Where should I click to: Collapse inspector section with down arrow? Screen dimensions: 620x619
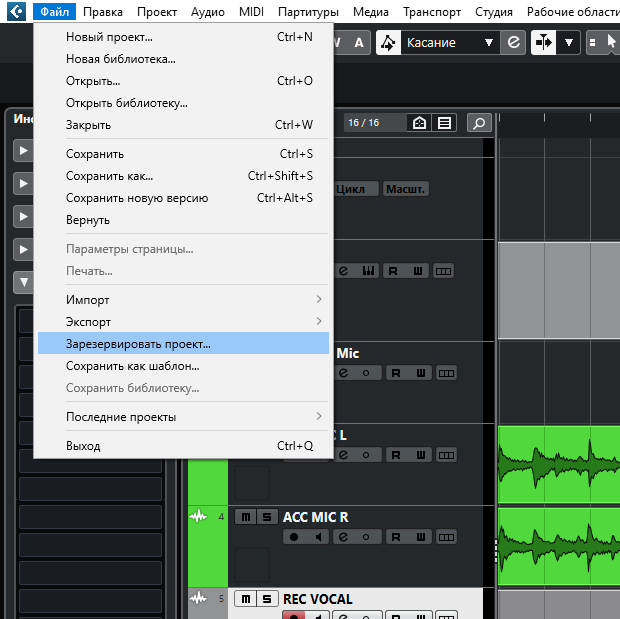(x=23, y=282)
